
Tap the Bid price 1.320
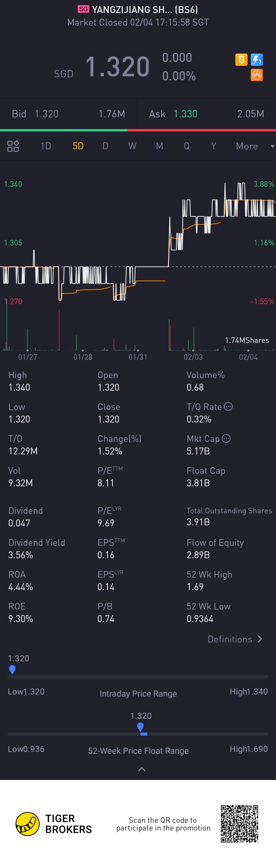(47, 114)
